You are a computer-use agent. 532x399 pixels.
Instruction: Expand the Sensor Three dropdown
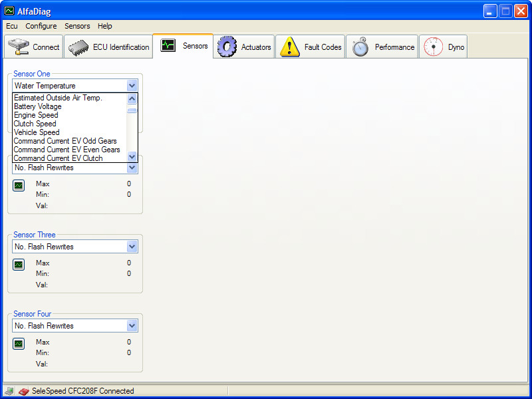(x=132, y=247)
